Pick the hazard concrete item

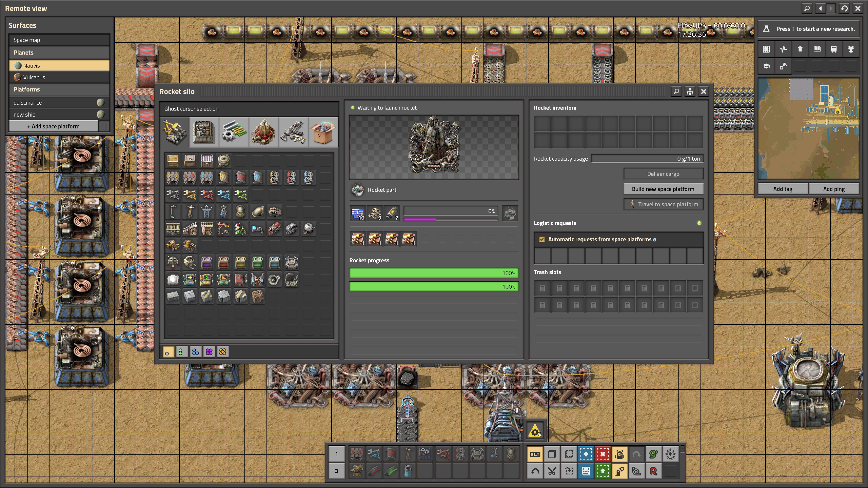tap(206, 297)
